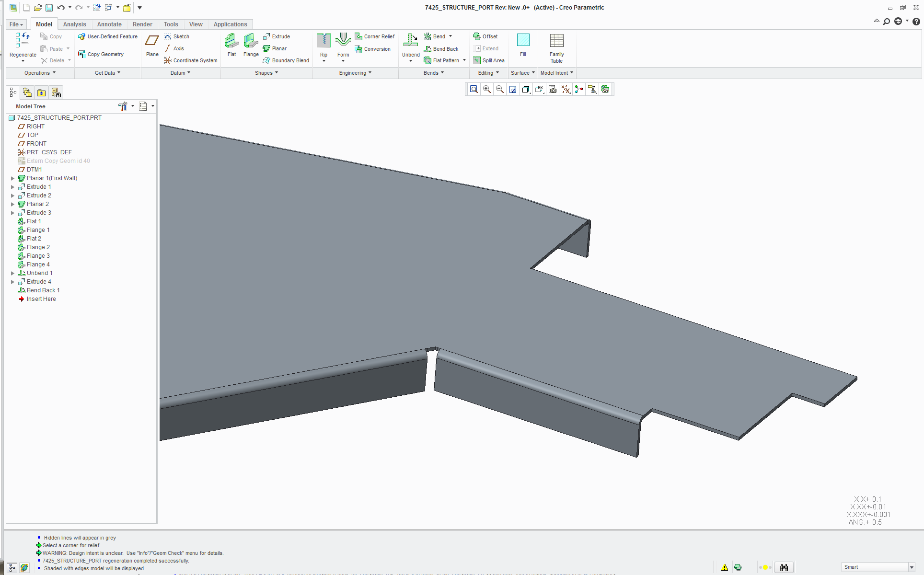Start a new Sketch

(x=177, y=36)
